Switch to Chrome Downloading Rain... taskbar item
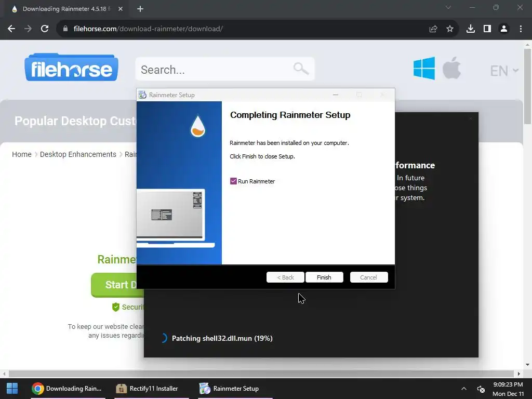 tap(67, 389)
